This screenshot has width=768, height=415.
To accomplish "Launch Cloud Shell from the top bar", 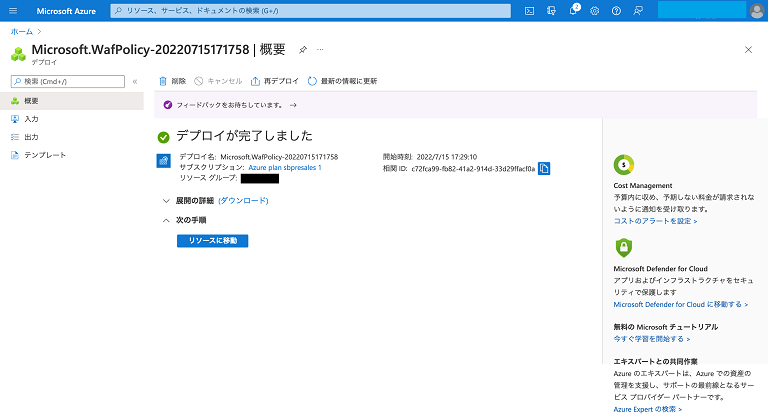I will click(x=530, y=10).
